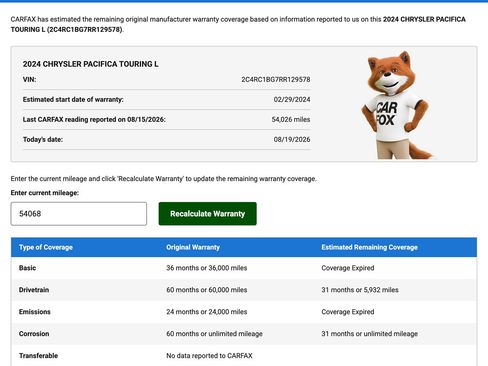Click '60 months or unlimited mileage' cell
488x366 pixels.
214,334
